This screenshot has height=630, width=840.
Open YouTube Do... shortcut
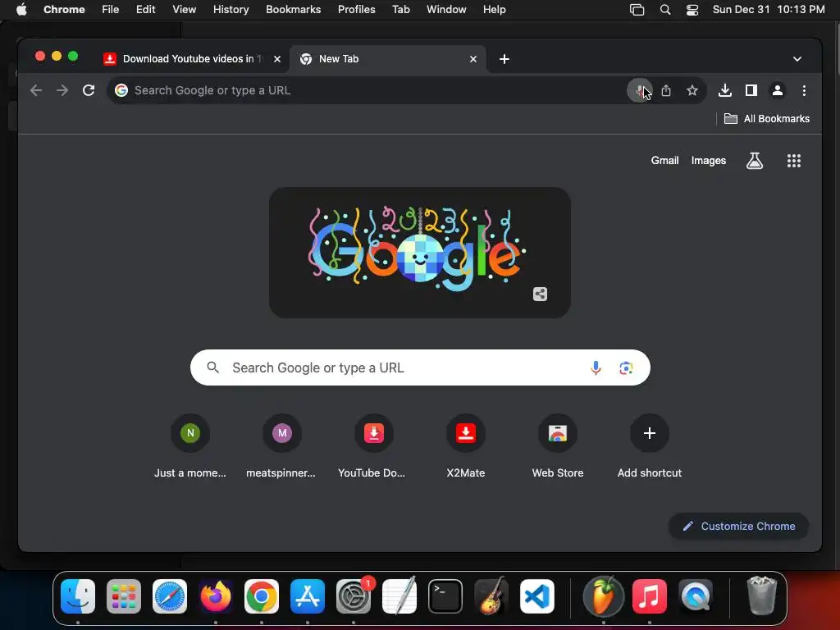coord(373,447)
